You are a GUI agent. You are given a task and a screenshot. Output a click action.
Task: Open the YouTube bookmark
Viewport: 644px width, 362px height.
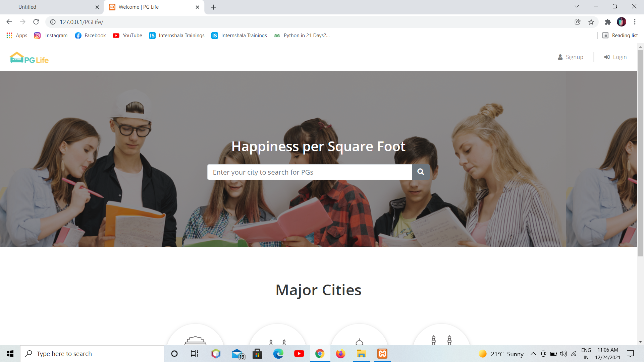pos(127,35)
